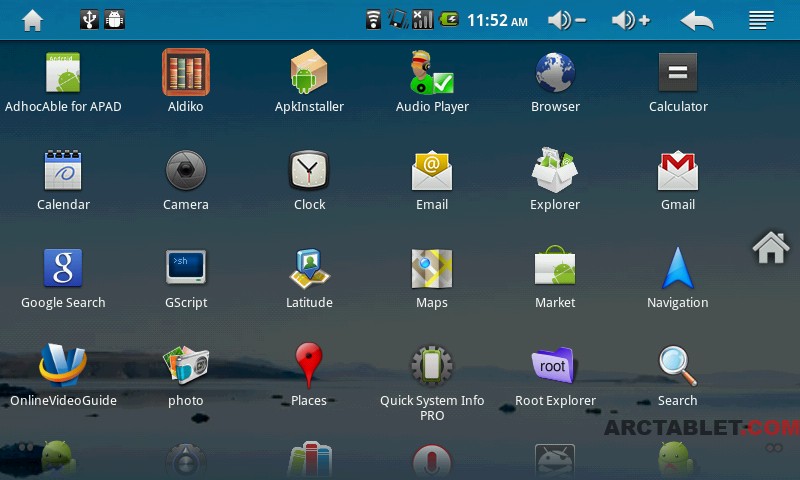Open the Maps app
The image size is (800, 480).
(432, 268)
